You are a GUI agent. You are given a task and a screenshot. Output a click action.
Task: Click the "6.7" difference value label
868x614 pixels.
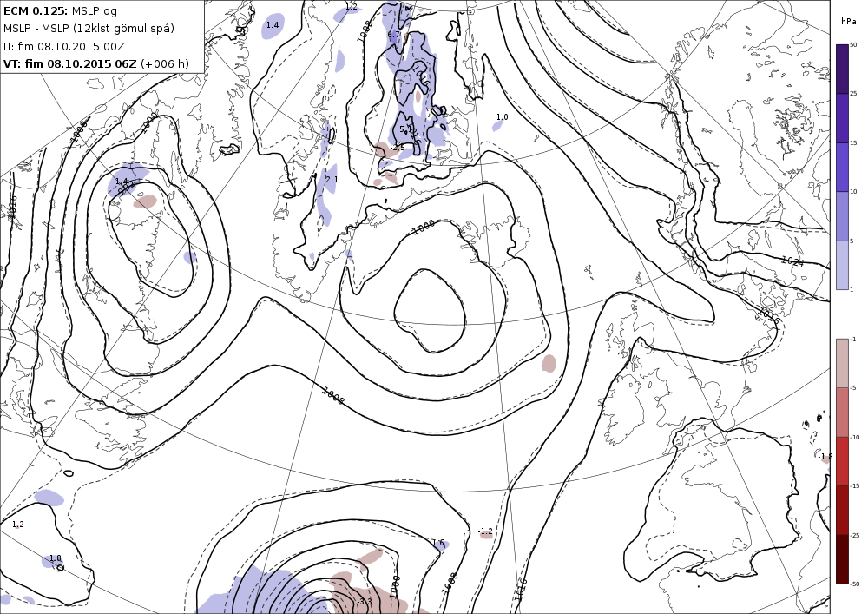coord(393,35)
